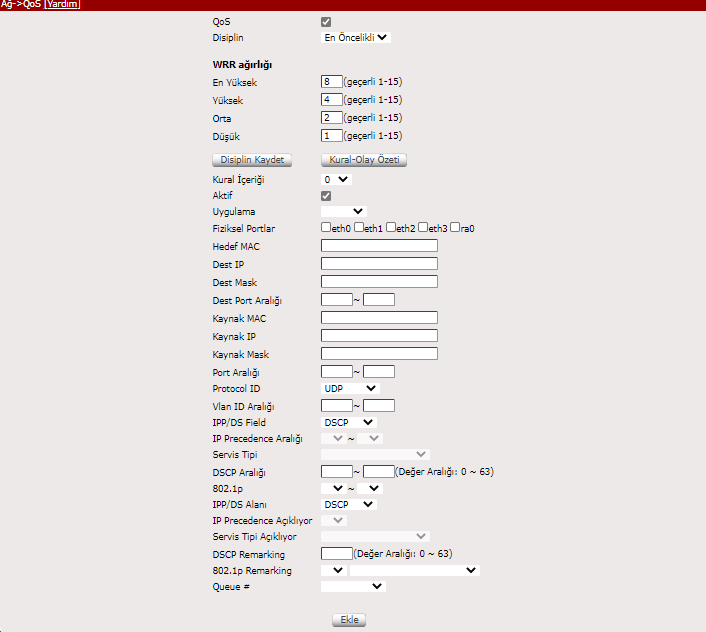706x632 pixels.
Task: Click the Dest Mask input field
Action: click(x=379, y=281)
